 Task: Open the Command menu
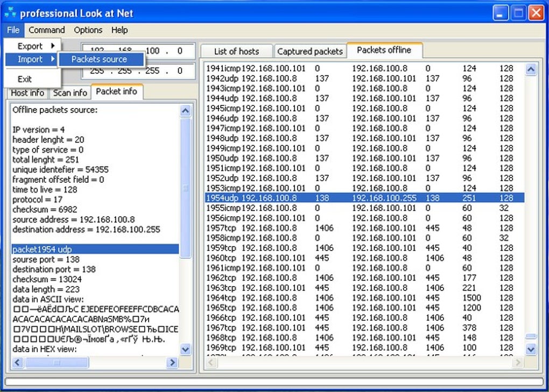point(47,30)
